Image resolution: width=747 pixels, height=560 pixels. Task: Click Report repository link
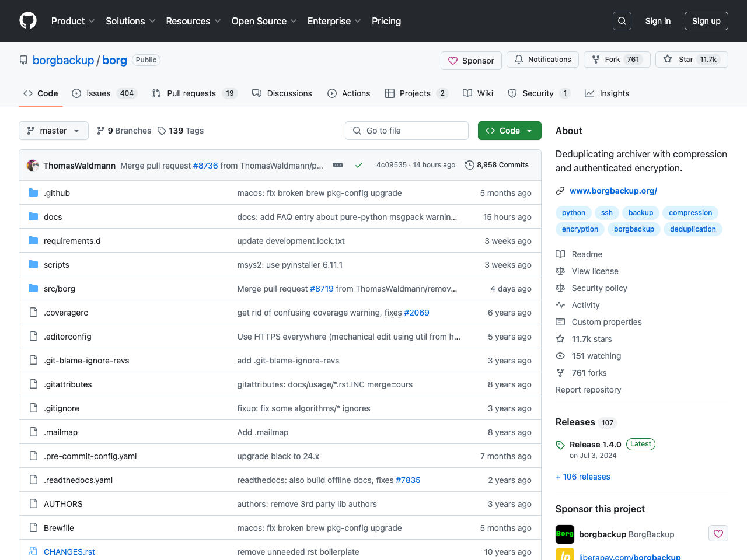click(x=588, y=390)
